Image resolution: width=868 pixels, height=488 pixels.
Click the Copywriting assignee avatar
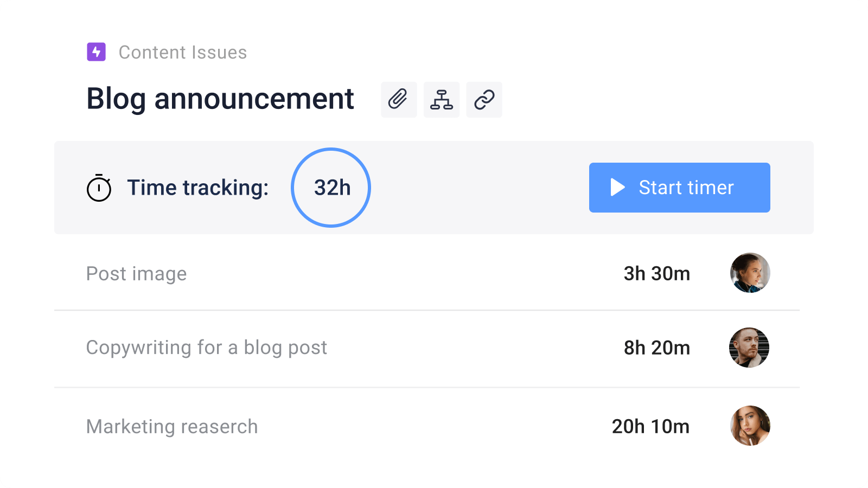[749, 348]
